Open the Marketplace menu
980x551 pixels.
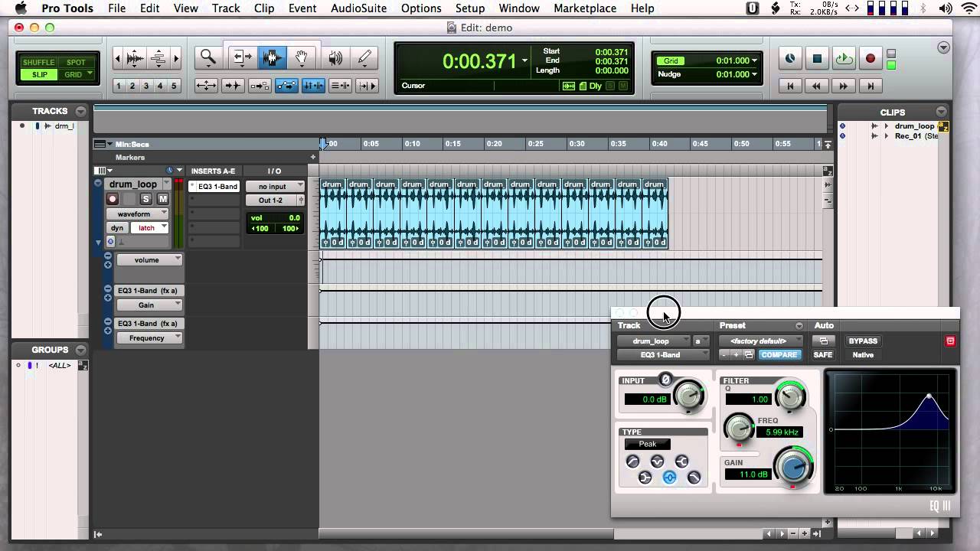585,8
